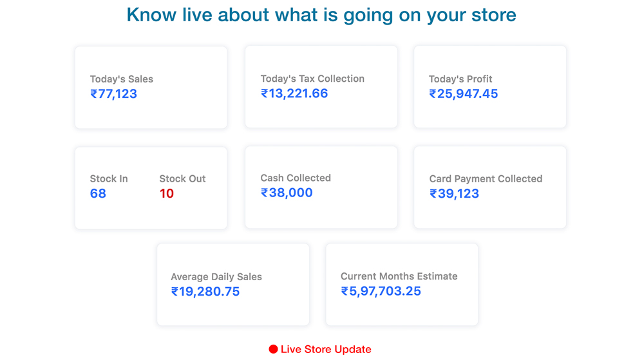Click the ₹5,97,703.25 estimate value
644x362 pixels.
click(381, 291)
